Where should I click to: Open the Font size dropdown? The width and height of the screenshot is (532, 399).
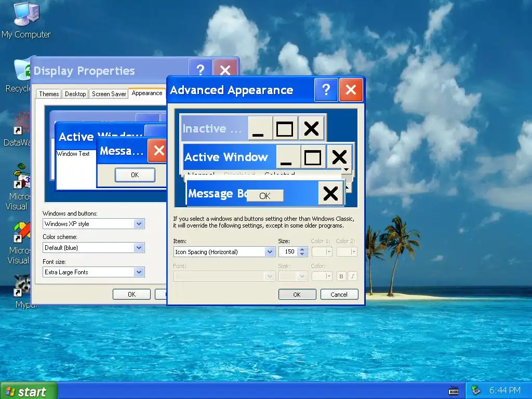tap(139, 272)
